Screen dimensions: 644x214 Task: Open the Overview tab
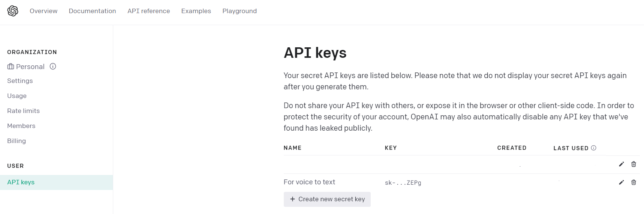click(x=43, y=11)
